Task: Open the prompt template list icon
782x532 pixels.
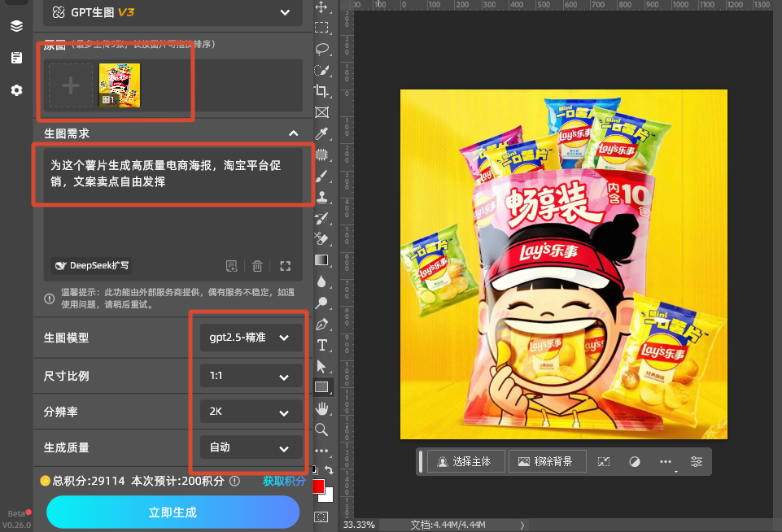Action: (x=231, y=266)
